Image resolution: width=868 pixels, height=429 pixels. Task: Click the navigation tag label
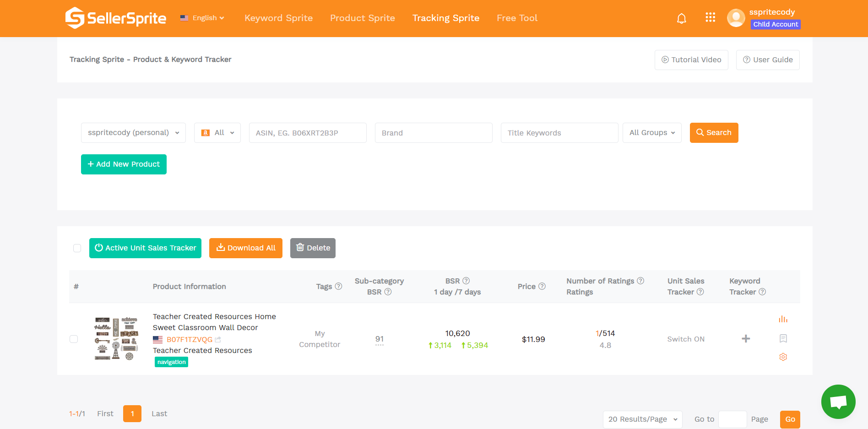[x=172, y=362]
